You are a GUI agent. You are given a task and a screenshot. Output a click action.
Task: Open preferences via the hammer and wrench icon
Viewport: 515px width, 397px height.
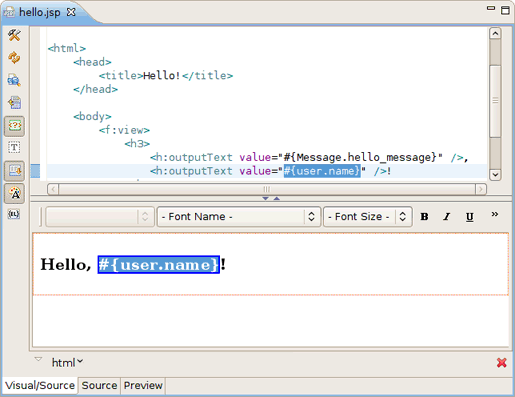pyautogui.click(x=14, y=35)
